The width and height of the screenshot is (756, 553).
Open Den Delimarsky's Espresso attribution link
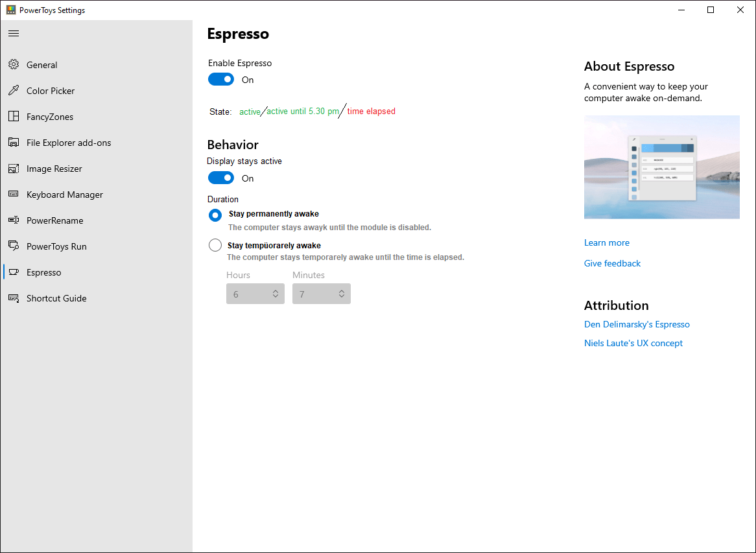coord(637,324)
